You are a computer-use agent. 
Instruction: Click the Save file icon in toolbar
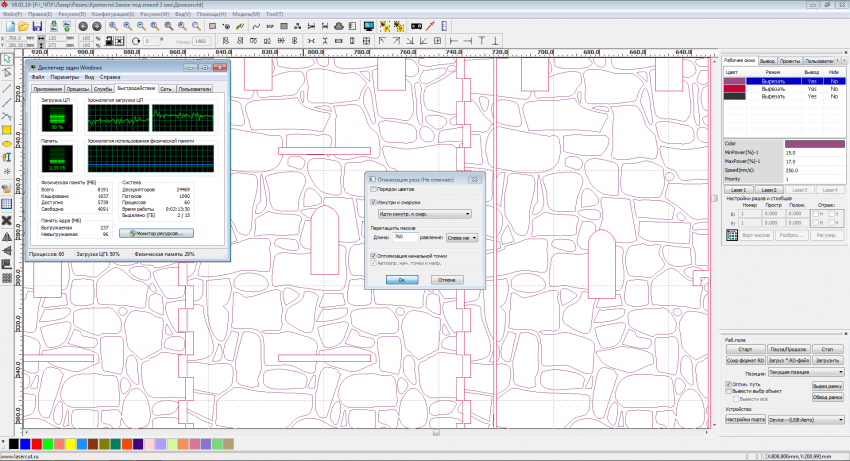coord(37,25)
